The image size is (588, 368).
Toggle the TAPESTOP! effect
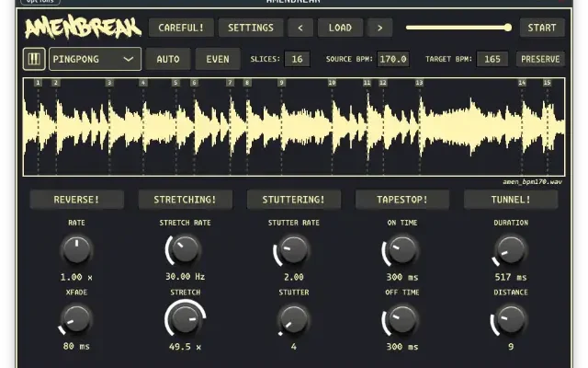point(401,200)
